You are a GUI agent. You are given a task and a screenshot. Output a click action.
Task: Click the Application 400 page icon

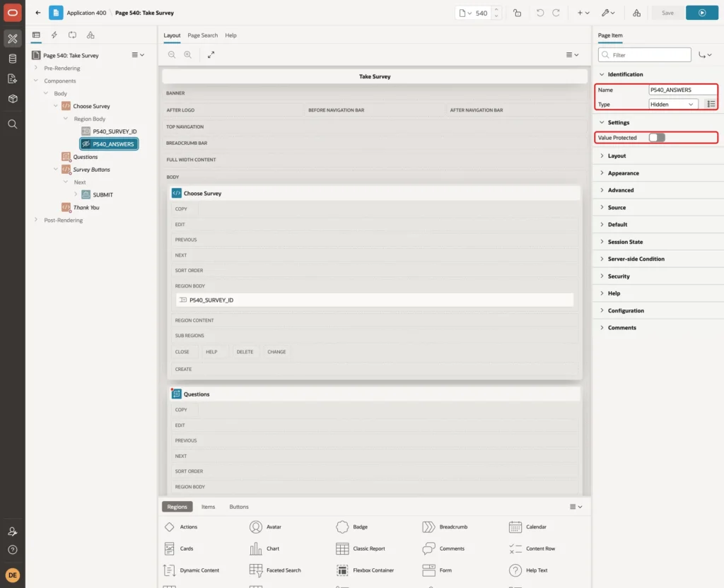[56, 13]
